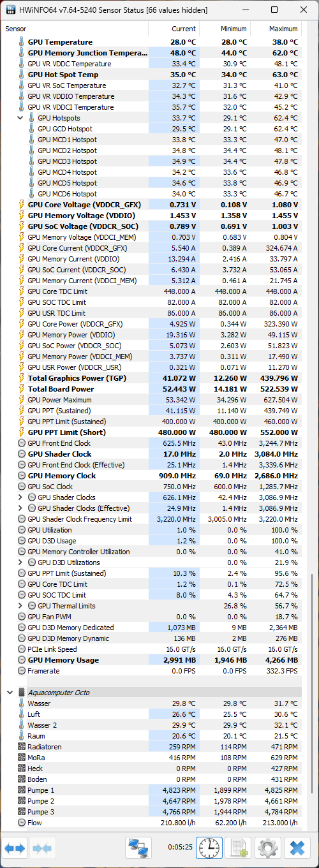Image resolution: width=319 pixels, height=868 pixels.
Task: Click the Sensor column header
Action: point(75,29)
